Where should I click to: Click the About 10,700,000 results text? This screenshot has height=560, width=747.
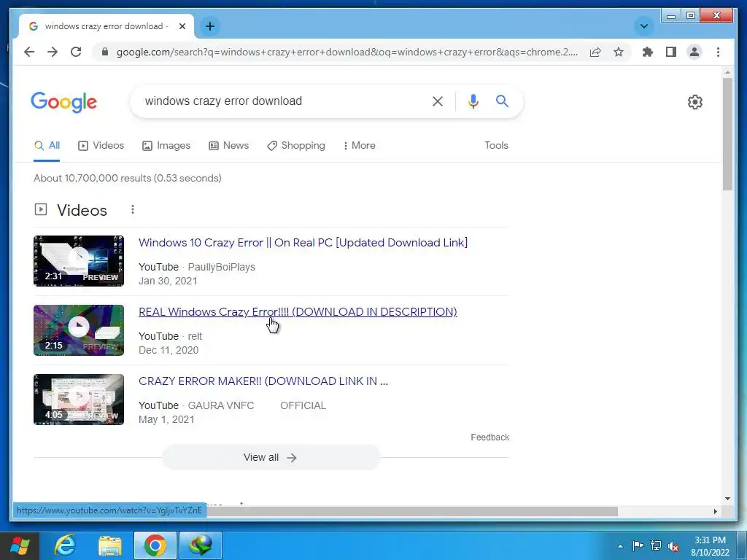pos(127,178)
